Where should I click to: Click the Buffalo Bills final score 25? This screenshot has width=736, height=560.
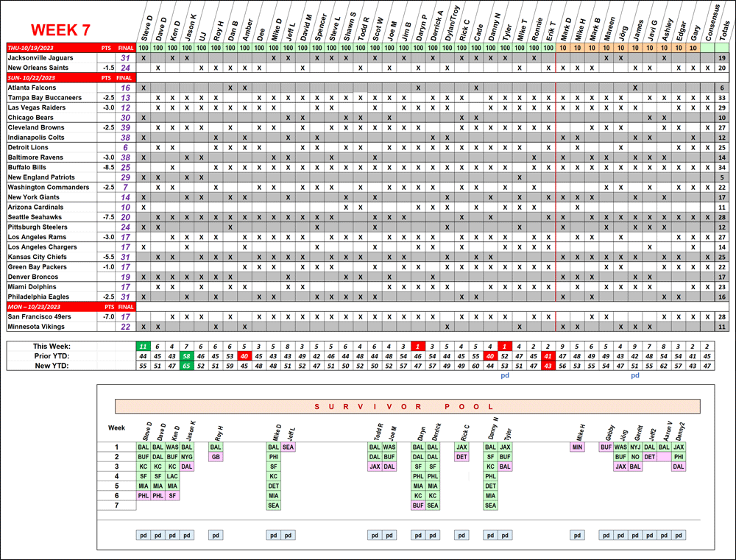125,168
